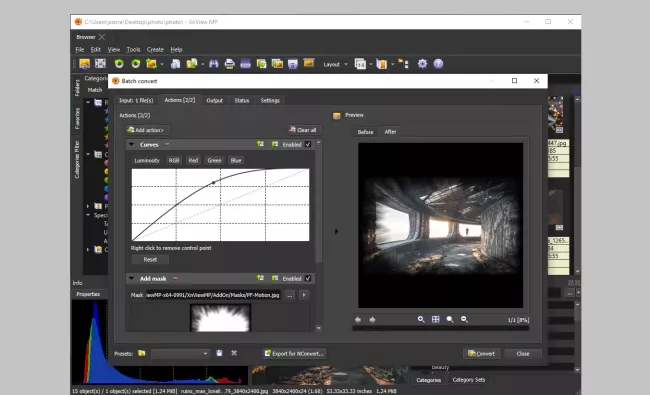Screen dimensions: 650x395
Task: Click the Curves action's first green arrow icon
Action: 260,144
